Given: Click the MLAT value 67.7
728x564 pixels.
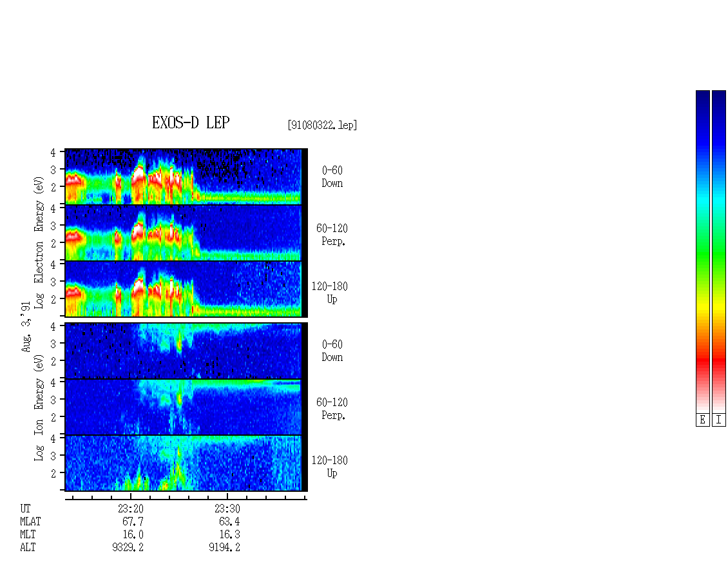Looking at the screenshot, I should click(x=133, y=521).
